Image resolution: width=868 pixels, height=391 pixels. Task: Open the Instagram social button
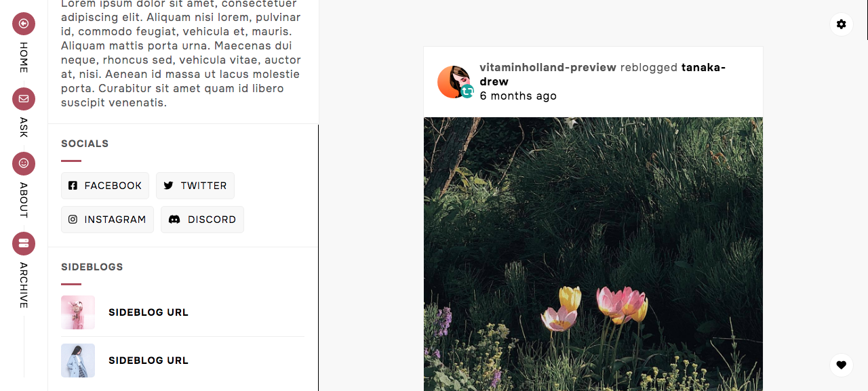pyautogui.click(x=107, y=220)
